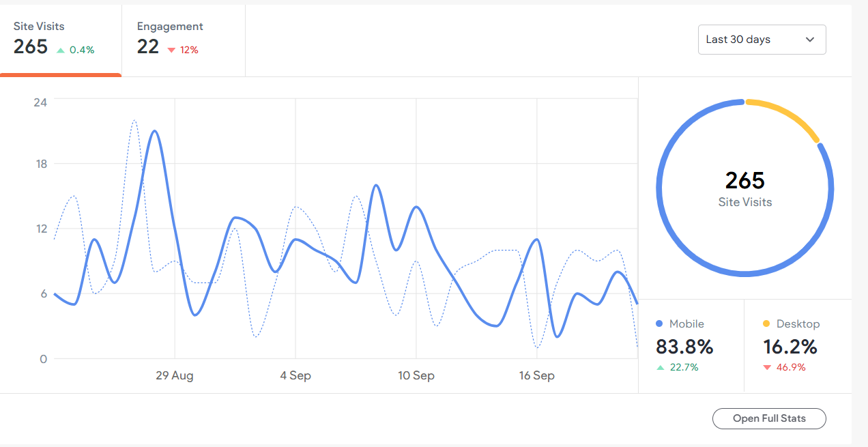Click the 265 Site Visits donut center
Image resolution: width=868 pixels, height=447 pixels.
tap(744, 188)
